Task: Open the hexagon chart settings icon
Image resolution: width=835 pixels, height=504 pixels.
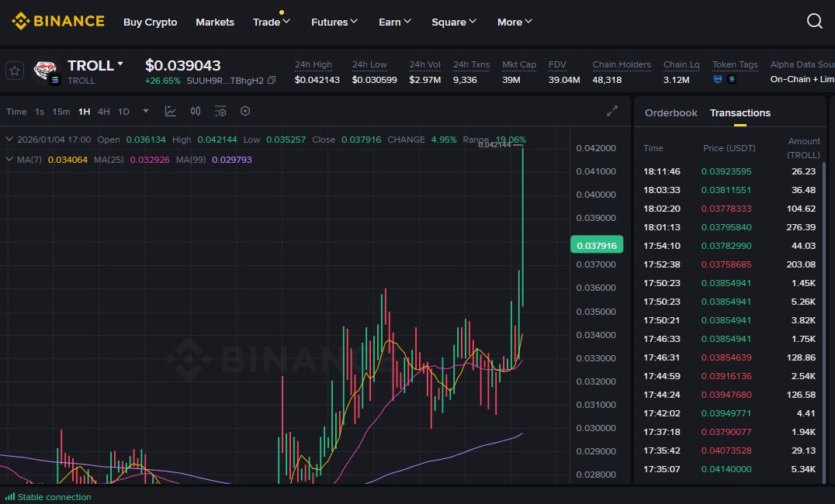Action: (x=245, y=111)
